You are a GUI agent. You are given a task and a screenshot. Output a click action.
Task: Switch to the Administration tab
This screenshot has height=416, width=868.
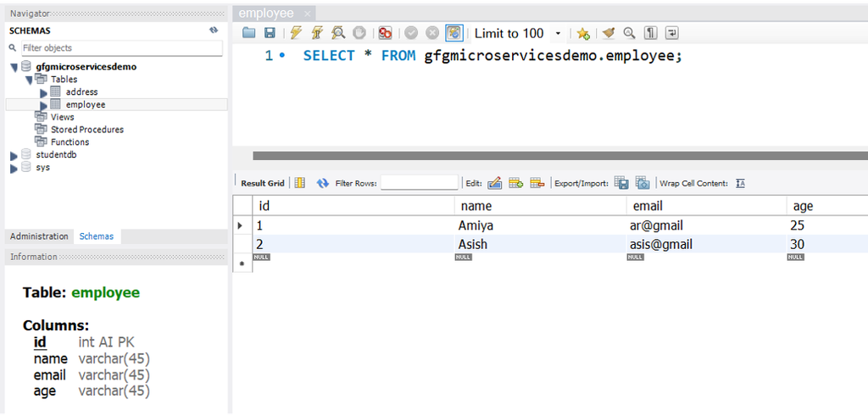(x=39, y=236)
